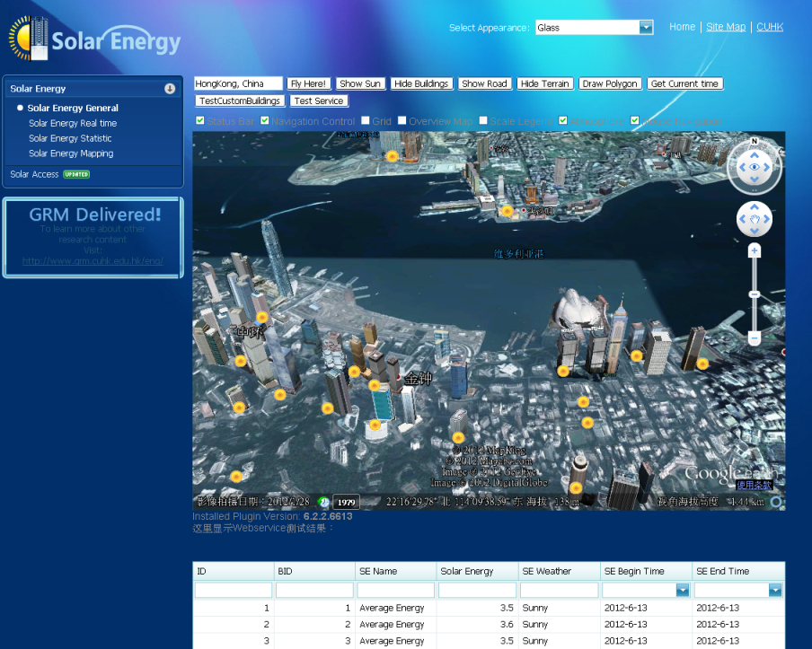Tilt the view up with the look joystick's up arrow

pyautogui.click(x=754, y=154)
